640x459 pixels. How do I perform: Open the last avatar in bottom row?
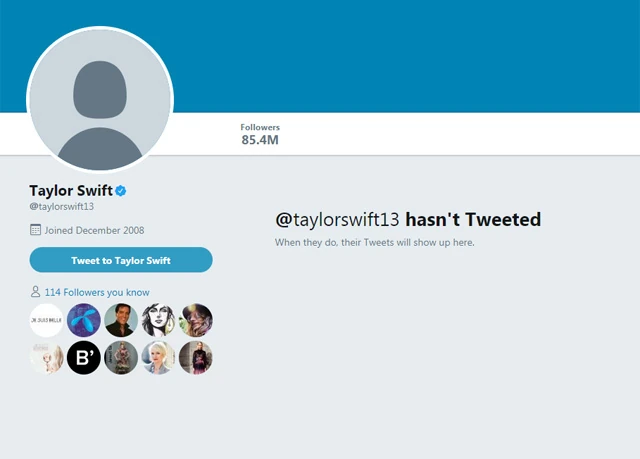[x=195, y=357]
